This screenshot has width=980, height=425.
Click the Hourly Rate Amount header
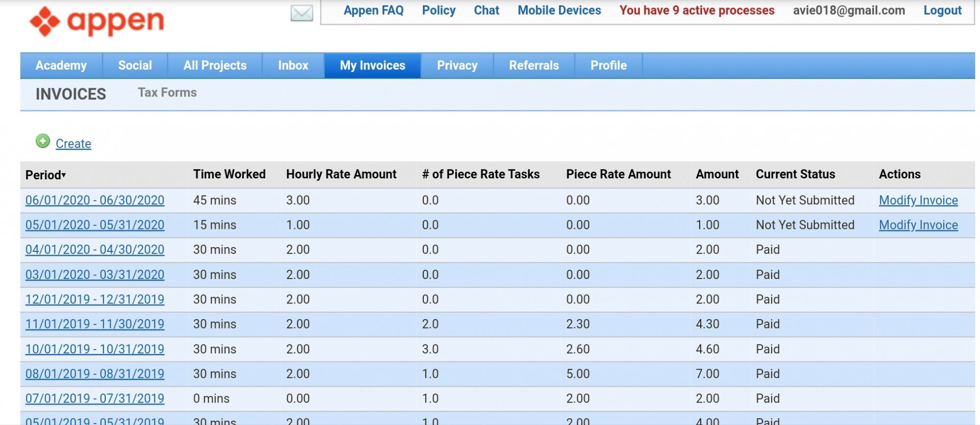click(x=342, y=174)
